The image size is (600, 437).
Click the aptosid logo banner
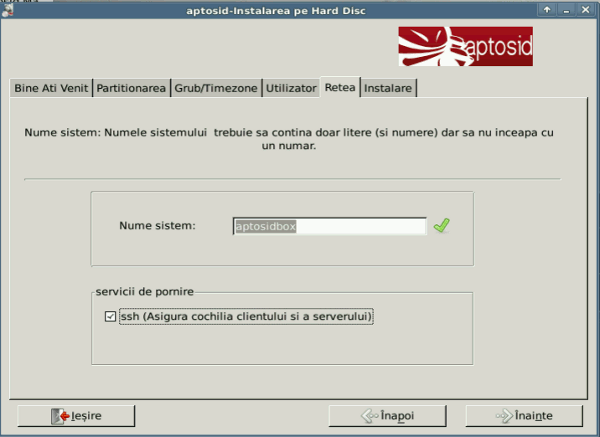click(466, 46)
